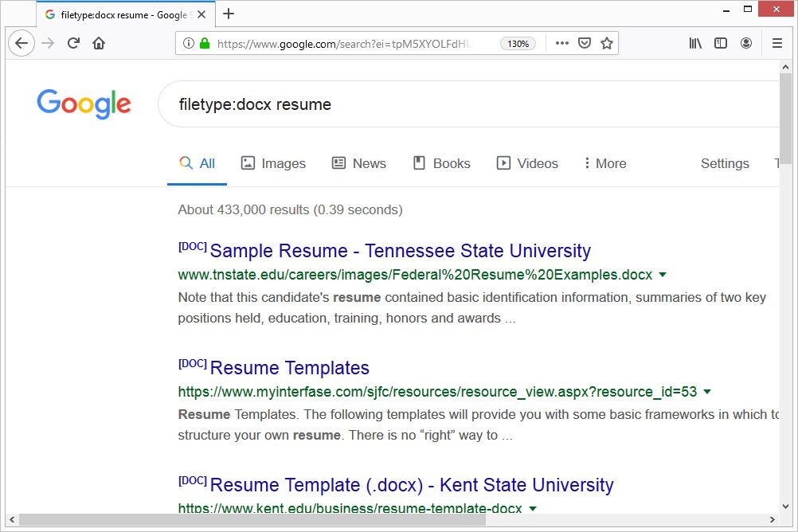This screenshot has width=798, height=532.
Task: Click the horizontal scroll left arrow
Action: coord(12,520)
